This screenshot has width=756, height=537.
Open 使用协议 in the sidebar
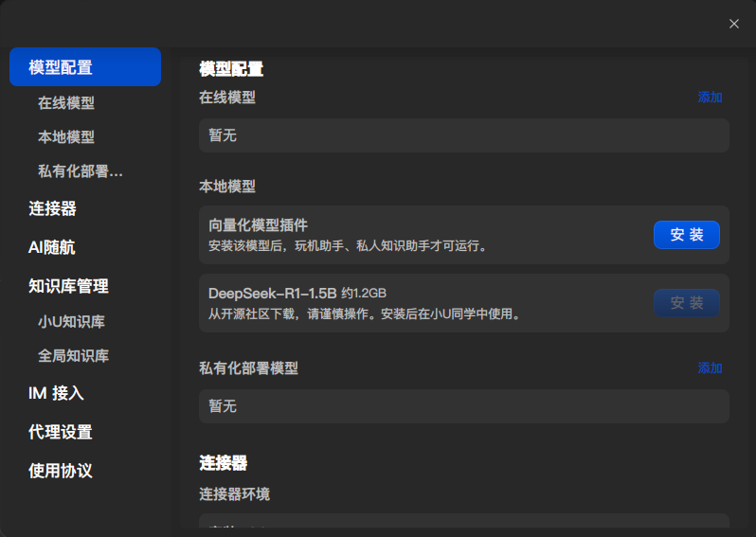point(61,471)
